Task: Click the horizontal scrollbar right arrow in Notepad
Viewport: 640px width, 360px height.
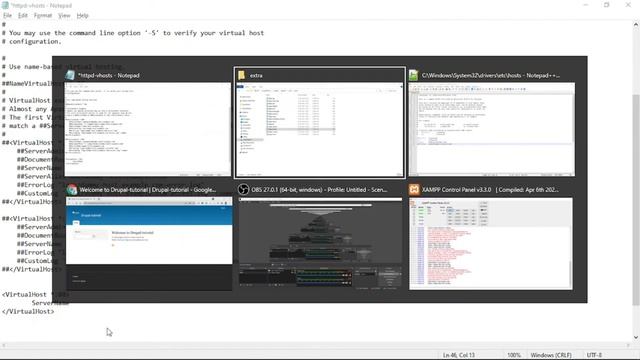Action: (628, 345)
